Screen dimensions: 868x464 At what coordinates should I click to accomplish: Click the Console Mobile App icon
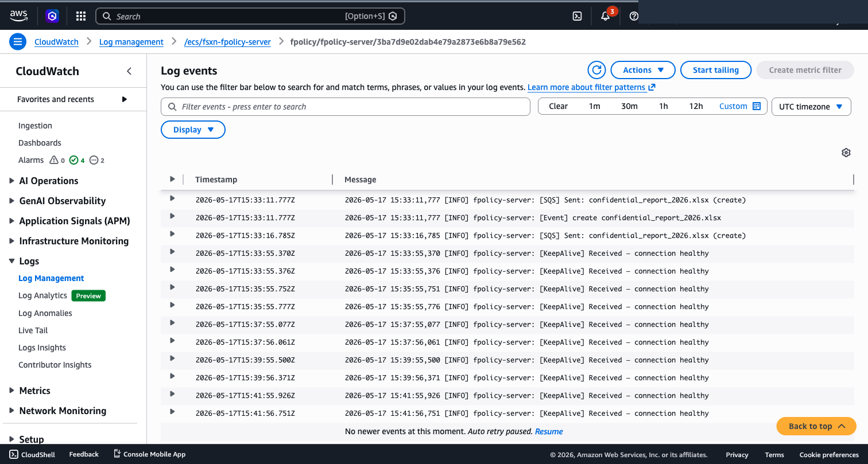tap(117, 454)
